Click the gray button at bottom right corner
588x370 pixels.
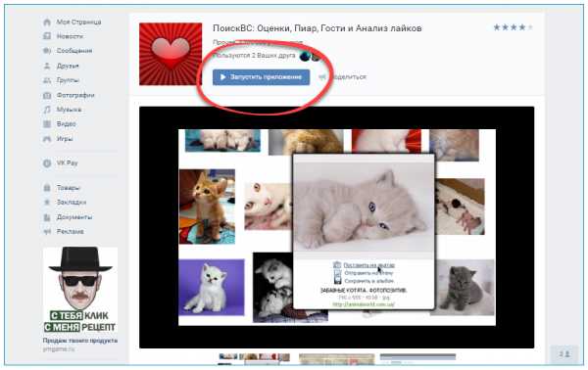[564, 354]
